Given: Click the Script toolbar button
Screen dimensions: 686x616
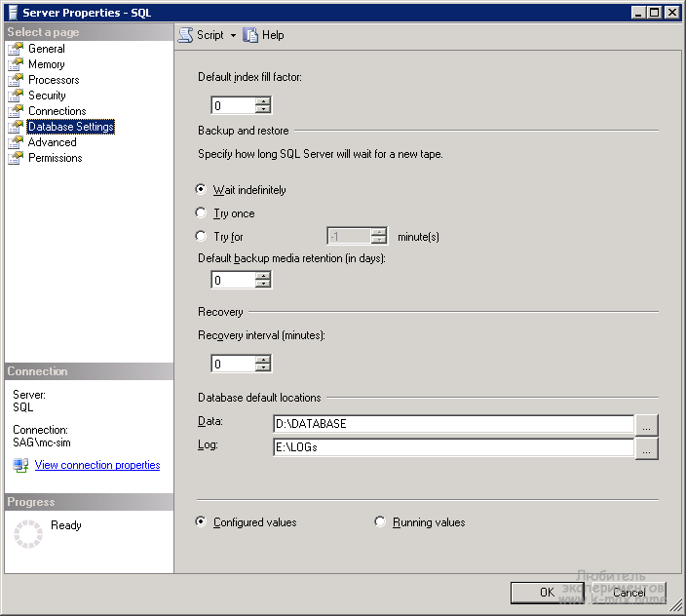Looking at the screenshot, I should (x=202, y=35).
